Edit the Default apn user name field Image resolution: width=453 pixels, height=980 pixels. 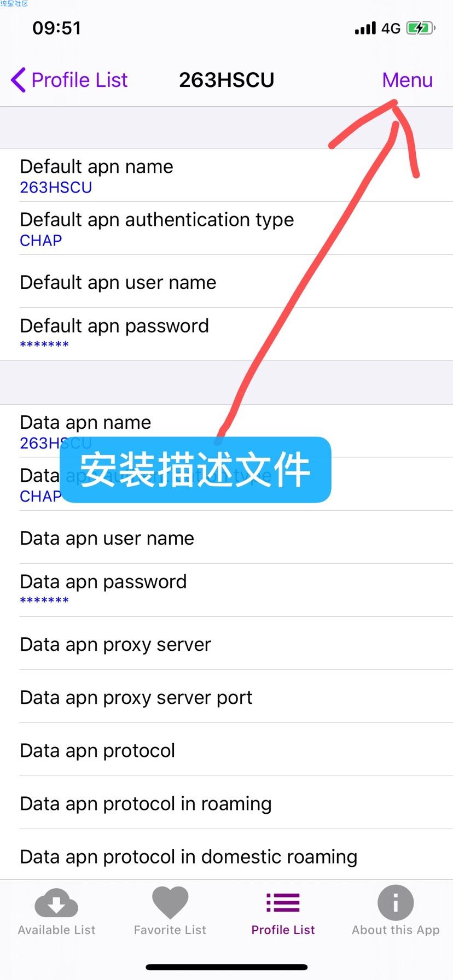coord(226,282)
